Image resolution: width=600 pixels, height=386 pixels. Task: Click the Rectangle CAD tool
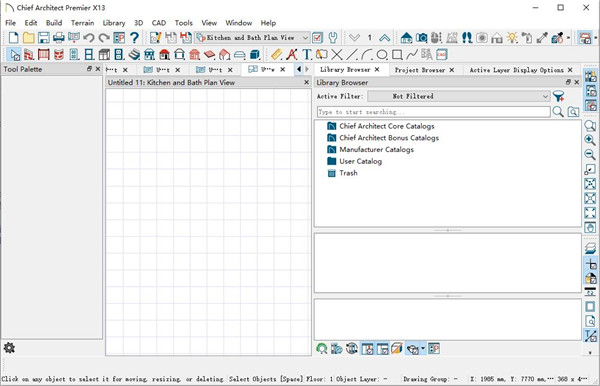point(397,54)
